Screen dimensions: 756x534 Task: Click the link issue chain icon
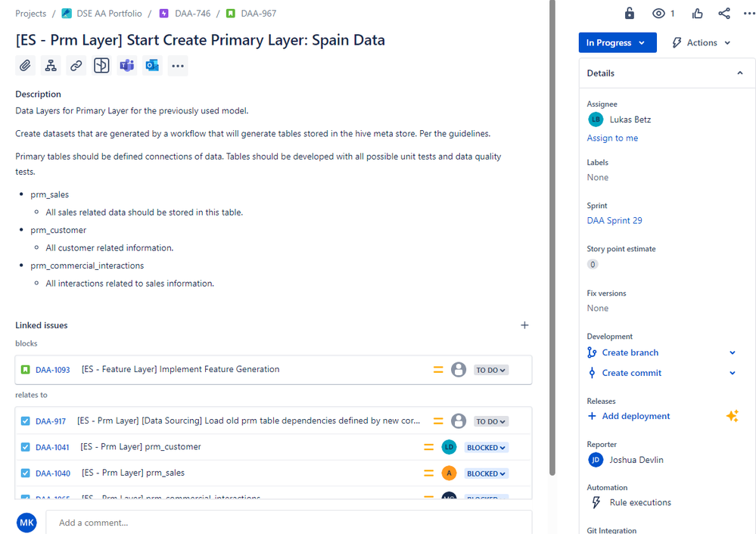76,66
